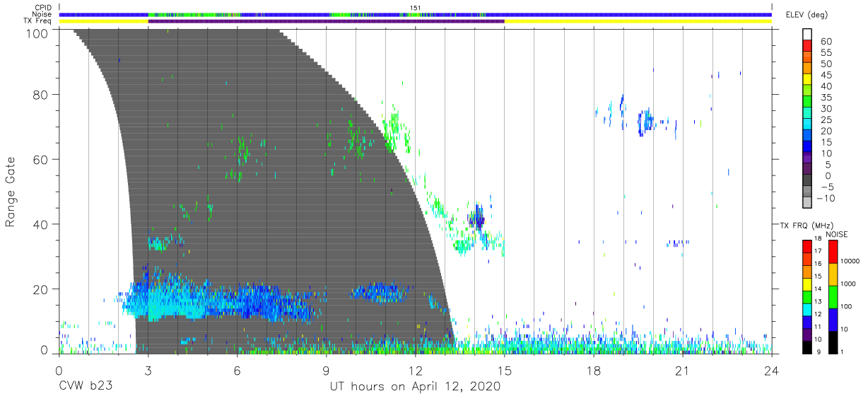
Task: Click the TX Freq row label
Action: click(x=39, y=21)
